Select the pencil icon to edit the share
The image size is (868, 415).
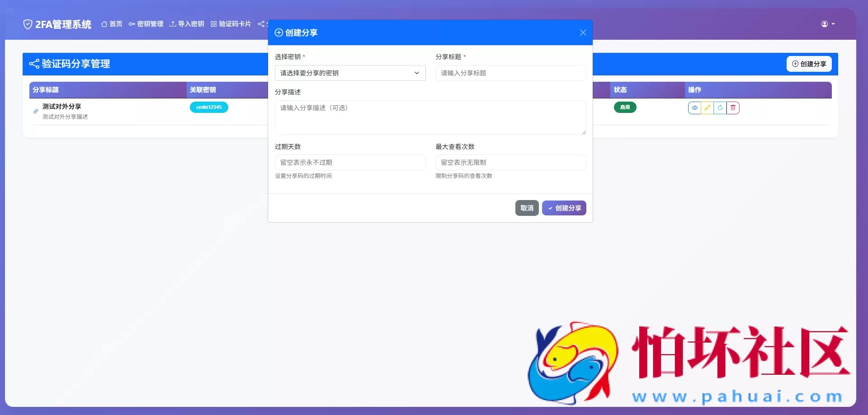(x=708, y=107)
